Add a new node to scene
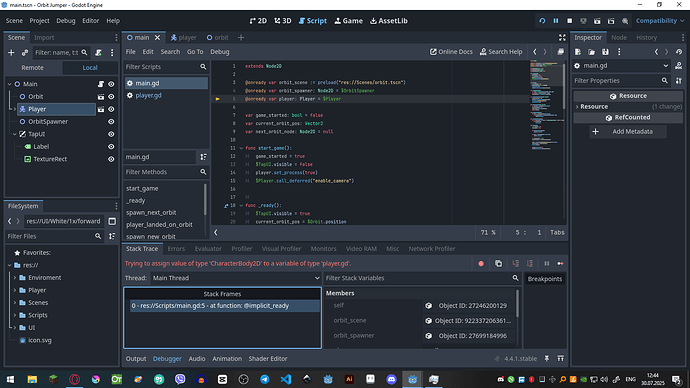Image resolution: width=690 pixels, height=388 pixels. pos(11,52)
